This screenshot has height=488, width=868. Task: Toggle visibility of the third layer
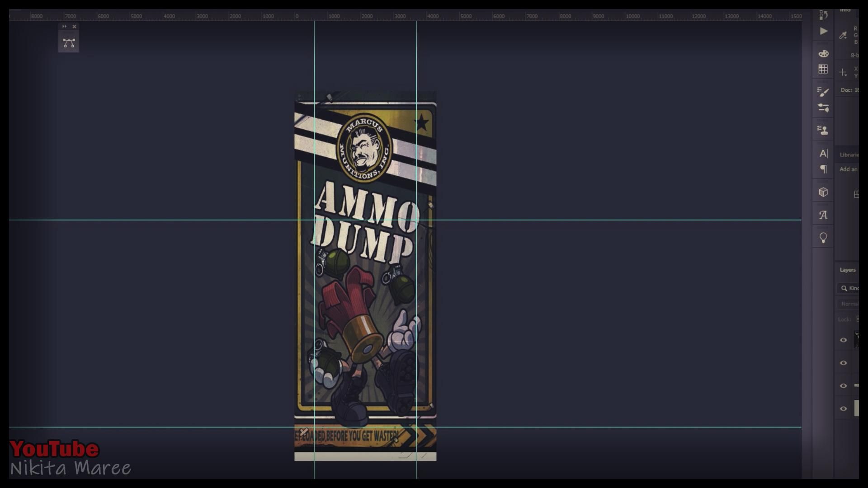pos(843,386)
